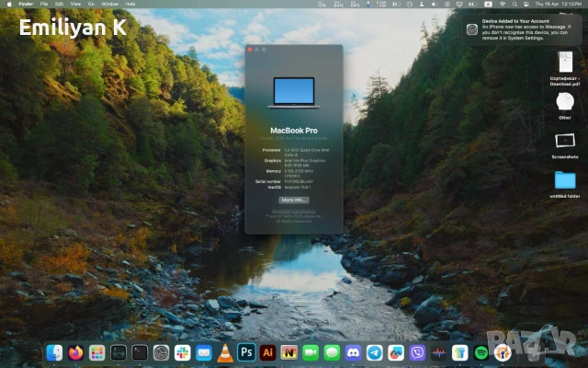Open System Settings from the dock
Screen dimensions: 588x368
point(162,353)
